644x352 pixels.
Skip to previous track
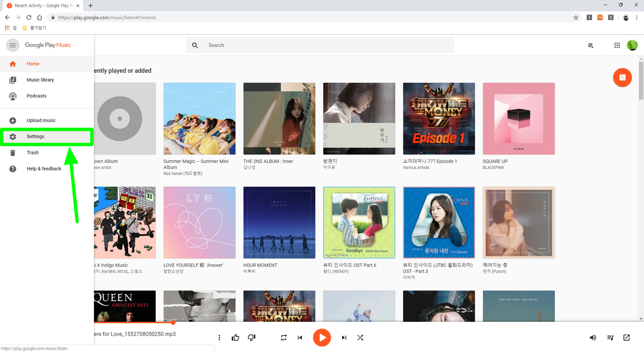(x=300, y=337)
